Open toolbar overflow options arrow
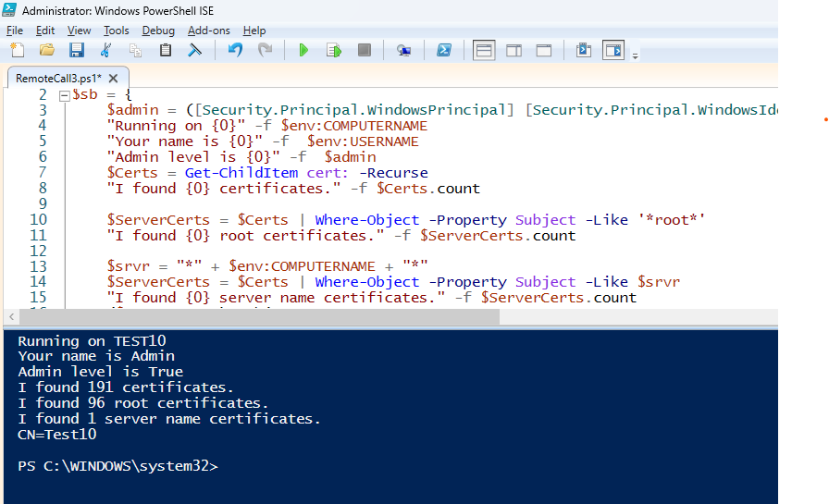 635,55
